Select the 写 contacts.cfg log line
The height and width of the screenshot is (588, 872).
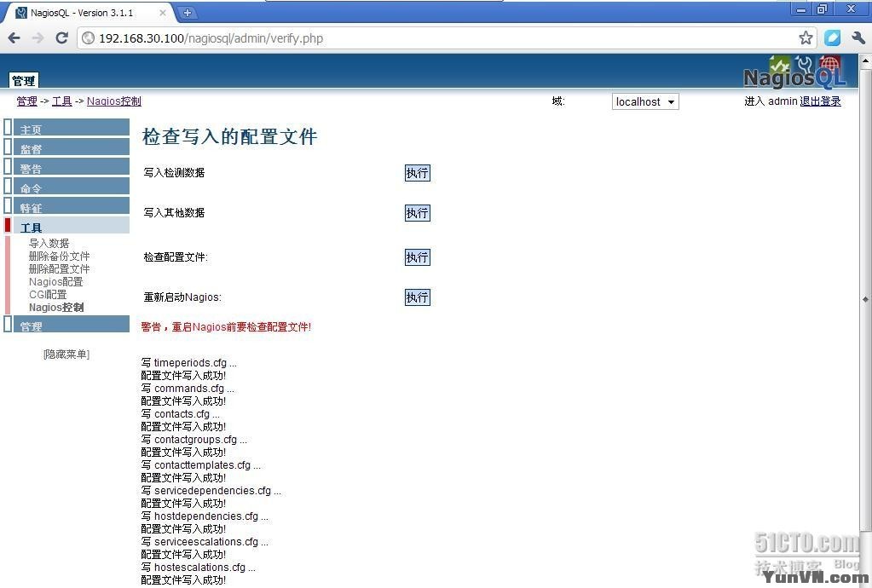click(180, 414)
